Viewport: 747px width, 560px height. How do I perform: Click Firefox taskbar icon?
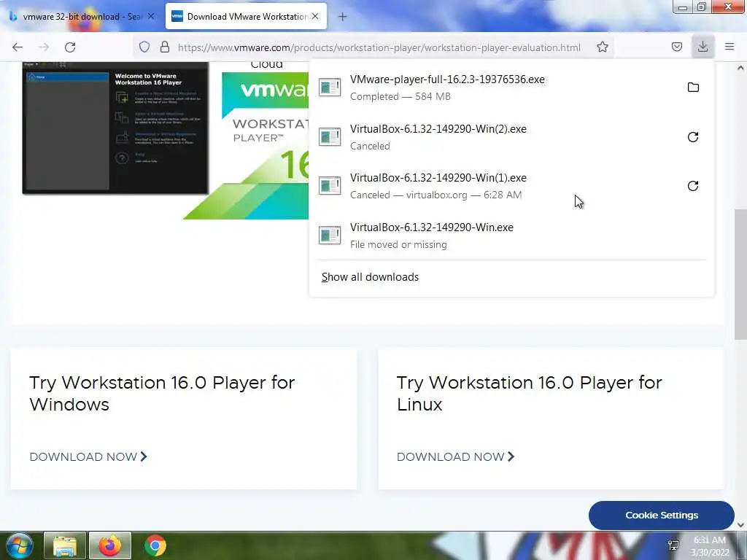[109, 545]
